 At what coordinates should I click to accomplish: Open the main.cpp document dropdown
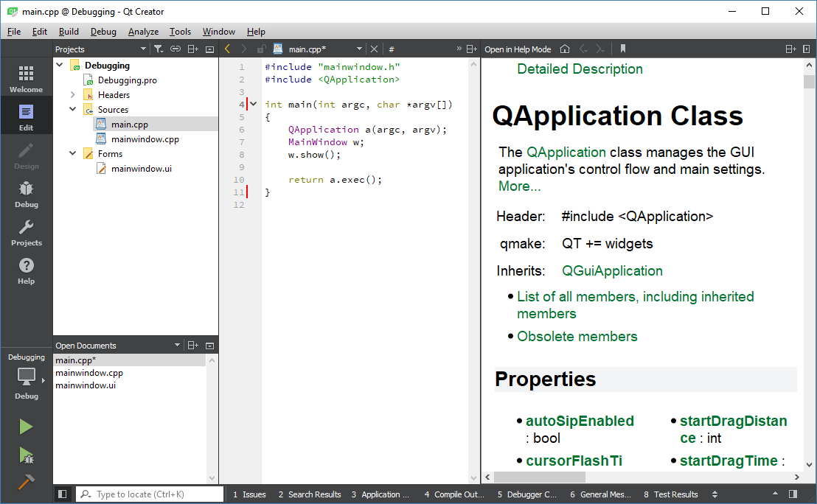(359, 49)
